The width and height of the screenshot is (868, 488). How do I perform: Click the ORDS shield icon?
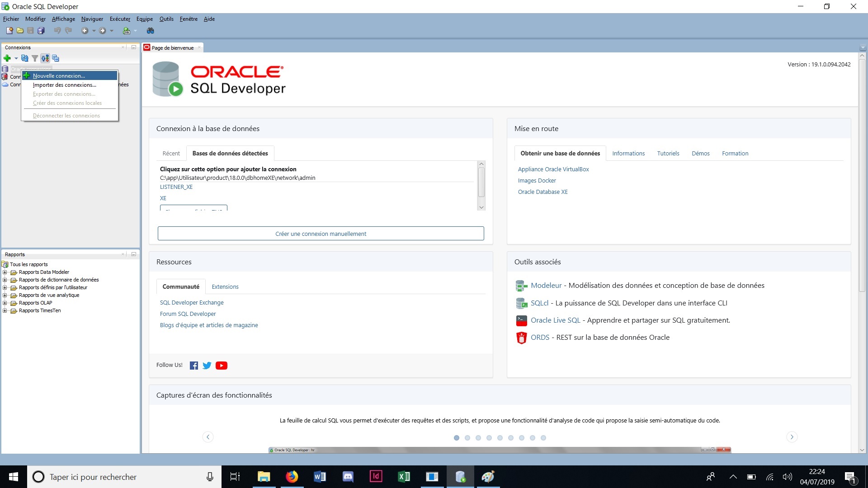521,338
